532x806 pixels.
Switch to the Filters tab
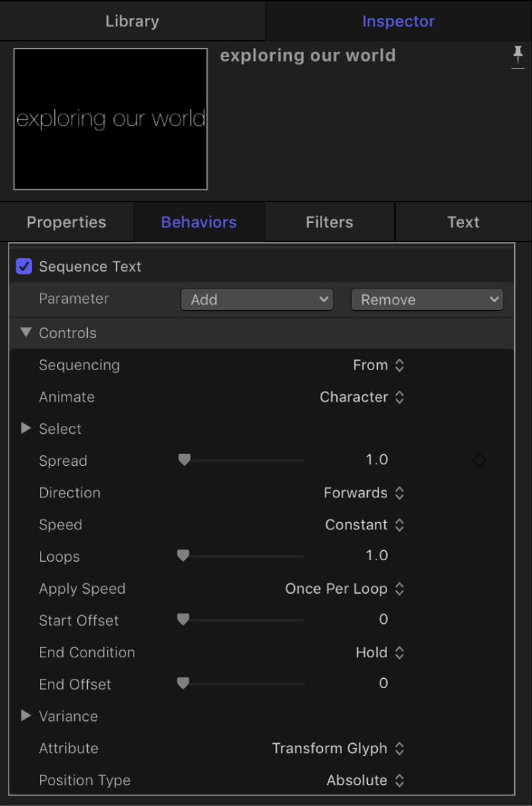point(329,222)
